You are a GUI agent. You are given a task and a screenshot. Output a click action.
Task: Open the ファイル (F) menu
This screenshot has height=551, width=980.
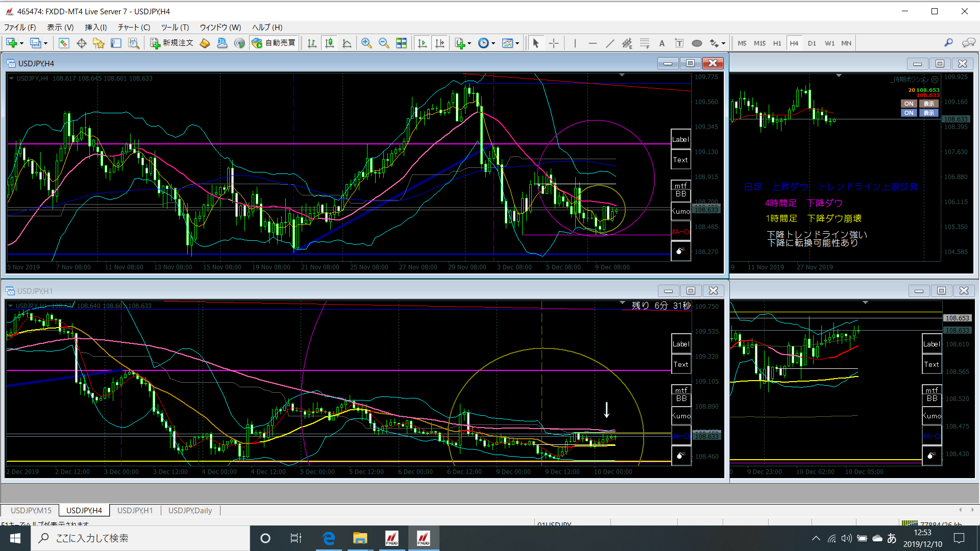(x=20, y=28)
